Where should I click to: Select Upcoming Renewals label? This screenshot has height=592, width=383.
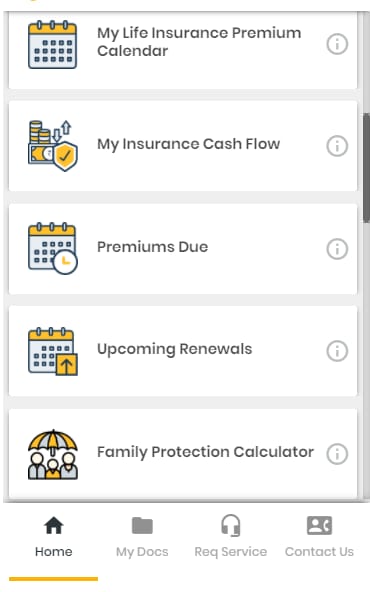pyautogui.click(x=175, y=349)
